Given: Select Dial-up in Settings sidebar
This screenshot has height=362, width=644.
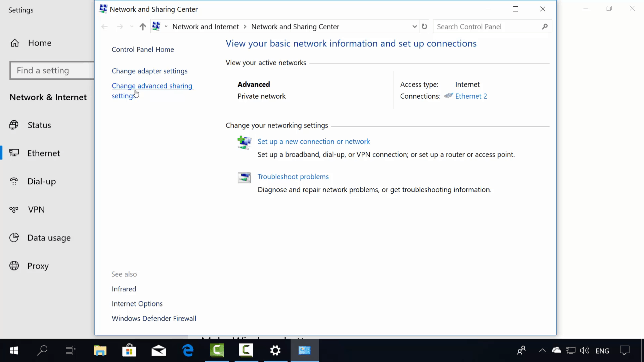Looking at the screenshot, I should 33,181.
